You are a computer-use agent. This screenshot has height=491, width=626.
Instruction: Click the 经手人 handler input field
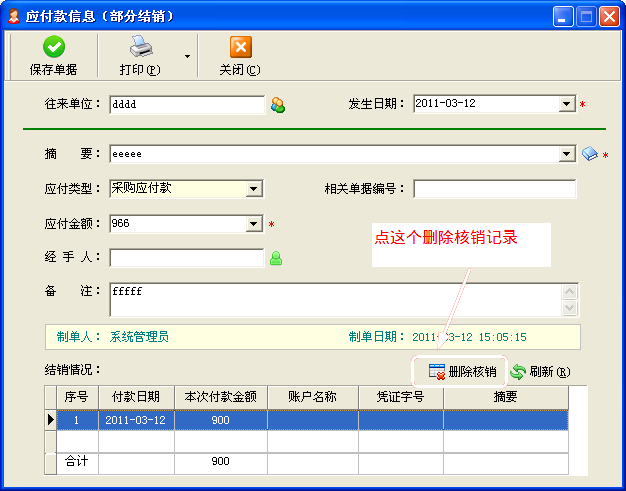[x=186, y=258]
